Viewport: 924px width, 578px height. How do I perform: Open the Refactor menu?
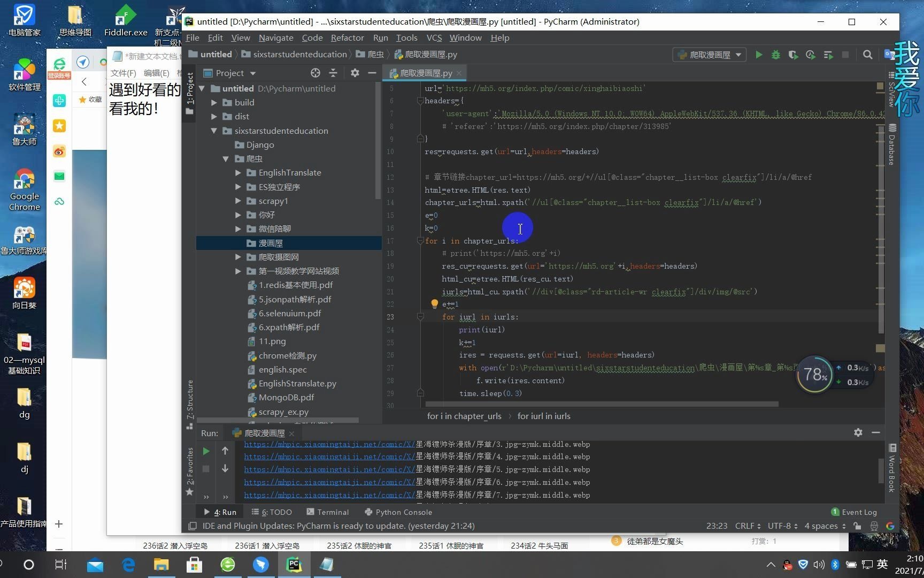(347, 38)
